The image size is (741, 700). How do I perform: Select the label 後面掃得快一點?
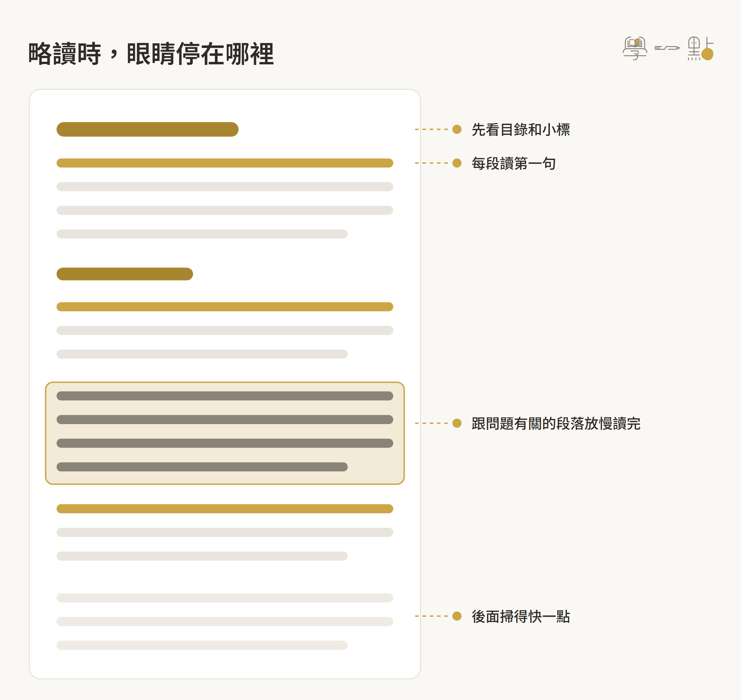coord(521,616)
